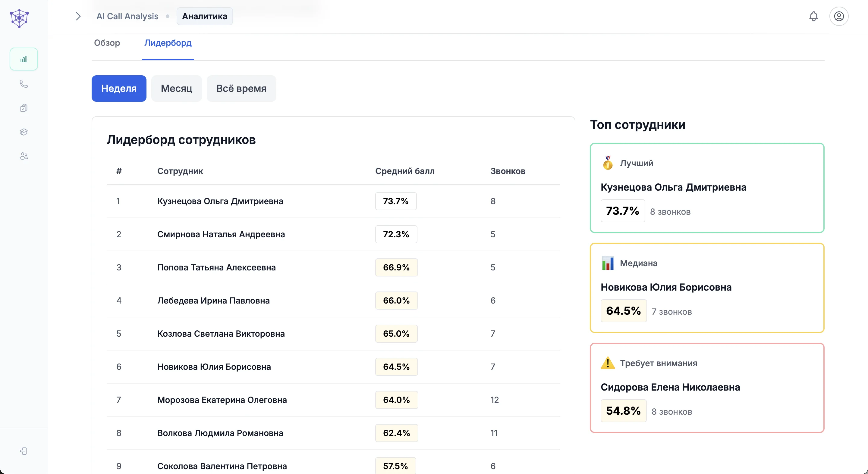The width and height of the screenshot is (868, 474).
Task: Switch to the Обзор tab
Action: tap(107, 43)
